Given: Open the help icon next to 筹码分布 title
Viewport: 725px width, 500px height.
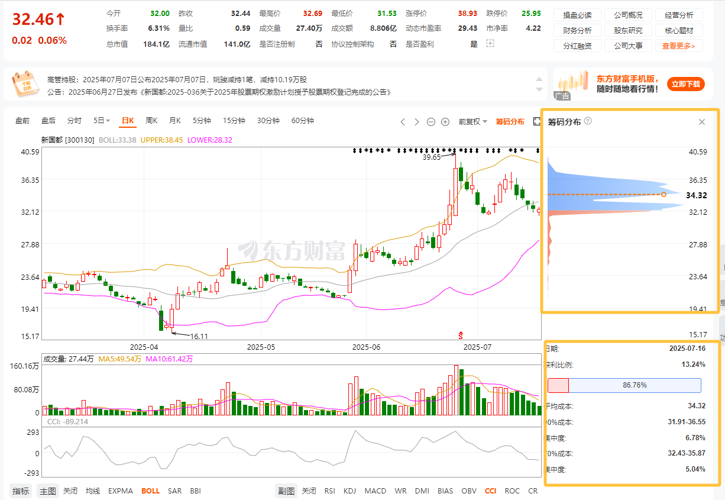Looking at the screenshot, I should [588, 121].
